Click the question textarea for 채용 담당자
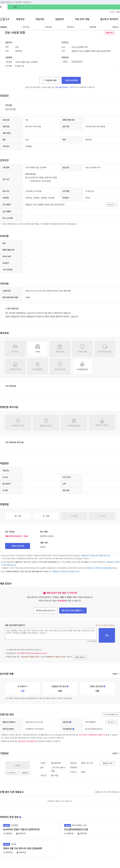 tap(51, 634)
